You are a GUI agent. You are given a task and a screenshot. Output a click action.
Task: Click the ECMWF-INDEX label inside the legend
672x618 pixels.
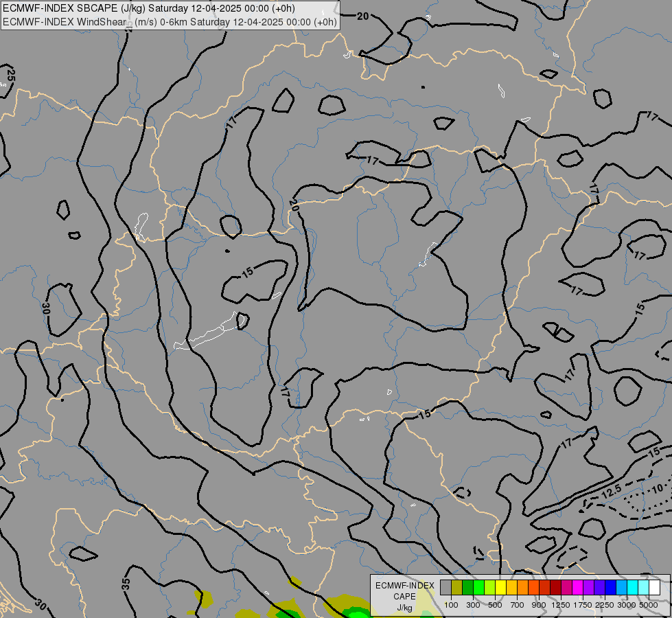tap(405, 586)
